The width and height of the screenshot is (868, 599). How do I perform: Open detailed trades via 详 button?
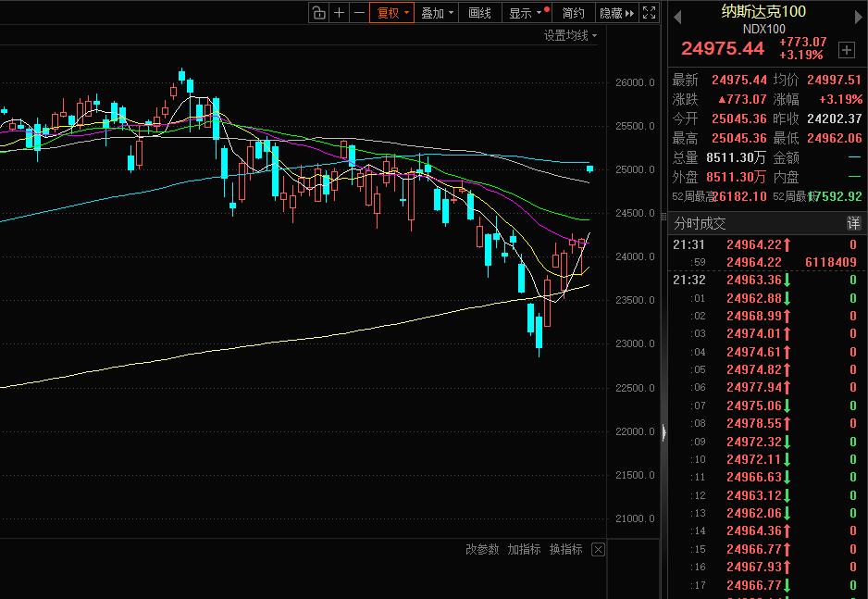pyautogui.click(x=853, y=223)
